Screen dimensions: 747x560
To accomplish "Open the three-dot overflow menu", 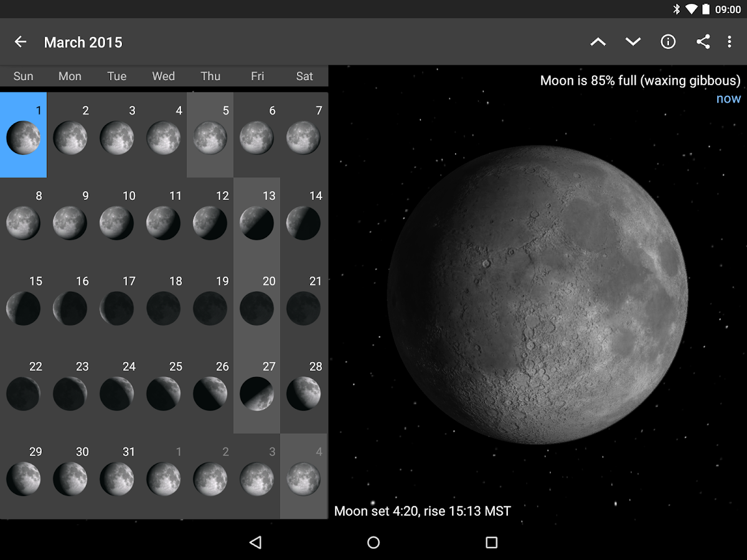I will 730,42.
